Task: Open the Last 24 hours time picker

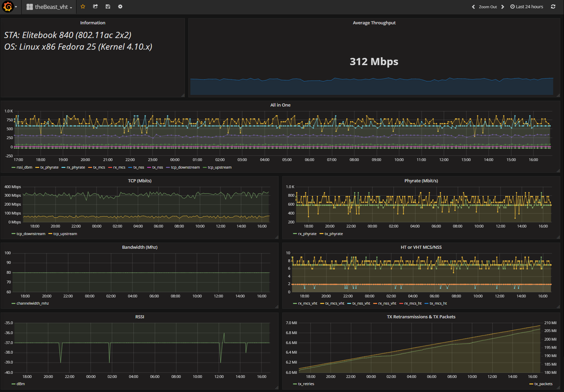Action: [527, 7]
